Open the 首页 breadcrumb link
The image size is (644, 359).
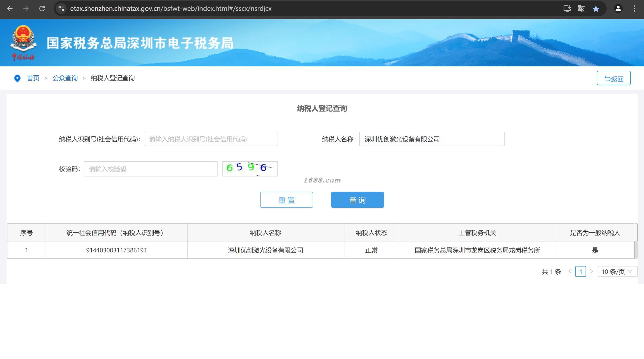33,78
